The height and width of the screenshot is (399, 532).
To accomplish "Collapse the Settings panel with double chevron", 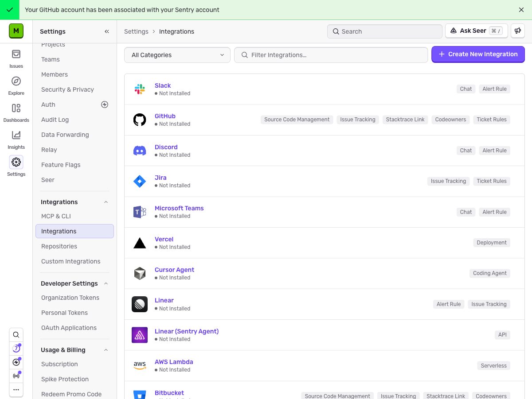I will click(107, 31).
